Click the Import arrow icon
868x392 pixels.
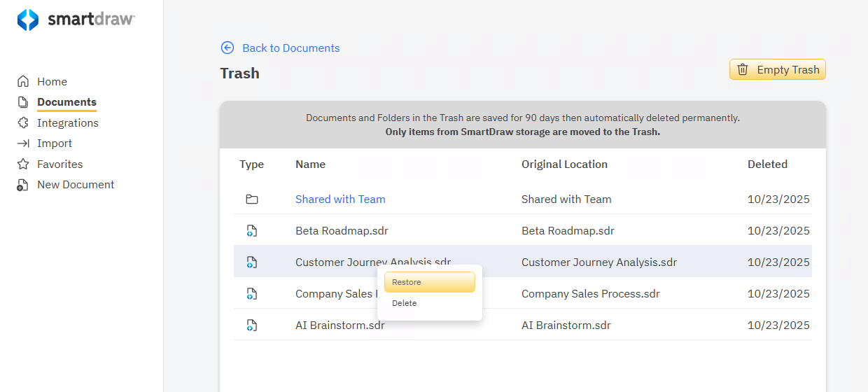point(23,143)
